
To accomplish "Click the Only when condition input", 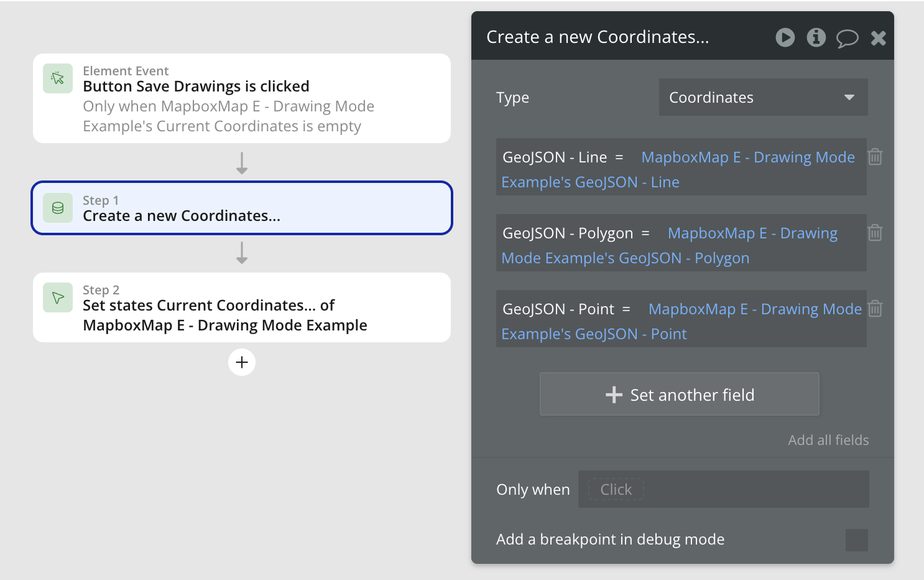I will pos(723,489).
